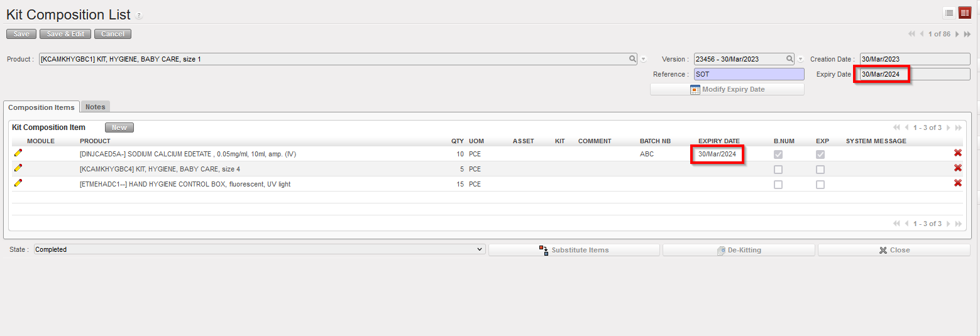Expand the dropdown arrow next to Version field
Screen dimensions: 980x336
pos(800,60)
